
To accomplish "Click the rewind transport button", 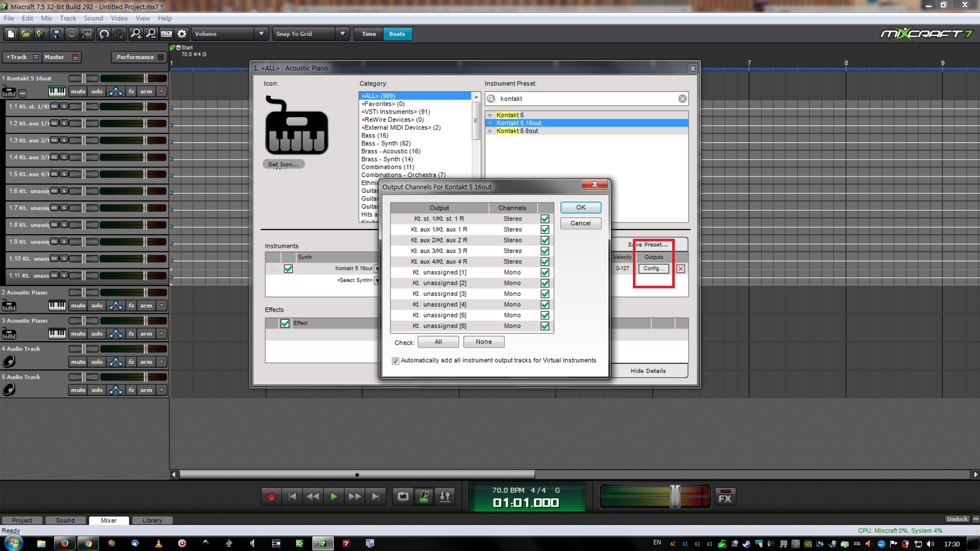I will click(x=313, y=496).
